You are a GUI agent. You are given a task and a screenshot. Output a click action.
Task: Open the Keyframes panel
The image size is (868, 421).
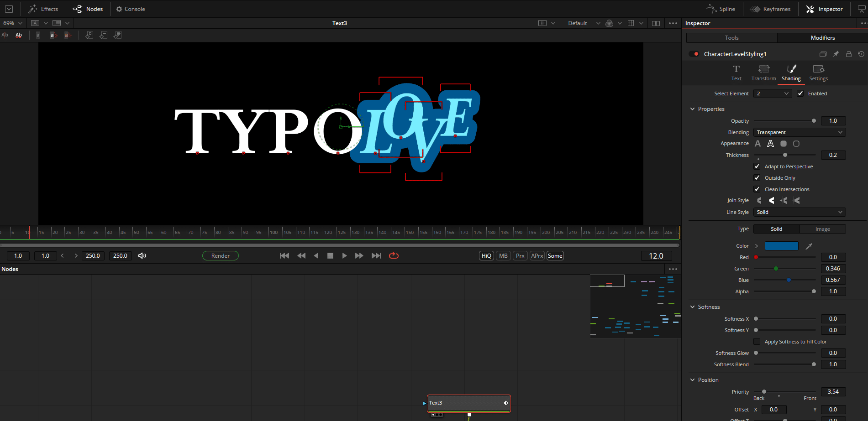[770, 9]
